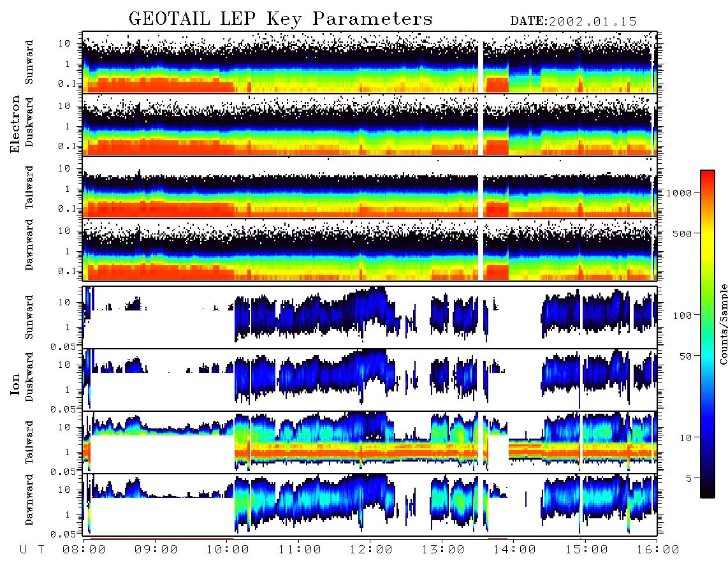Select the Electron Tailward panel label

[29, 187]
